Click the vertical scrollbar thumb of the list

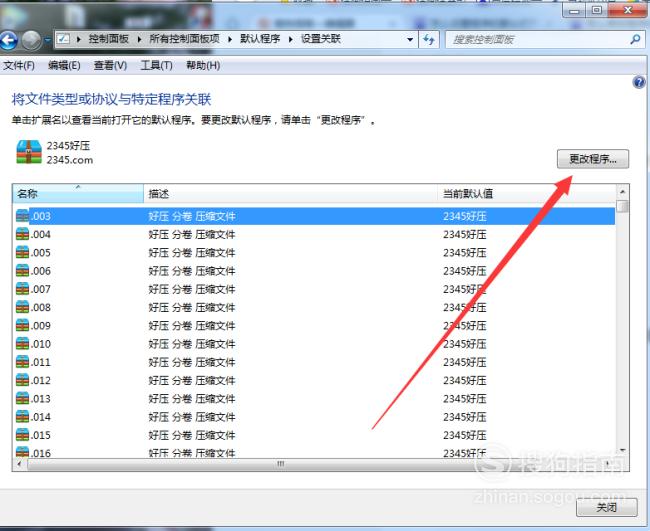[622, 206]
